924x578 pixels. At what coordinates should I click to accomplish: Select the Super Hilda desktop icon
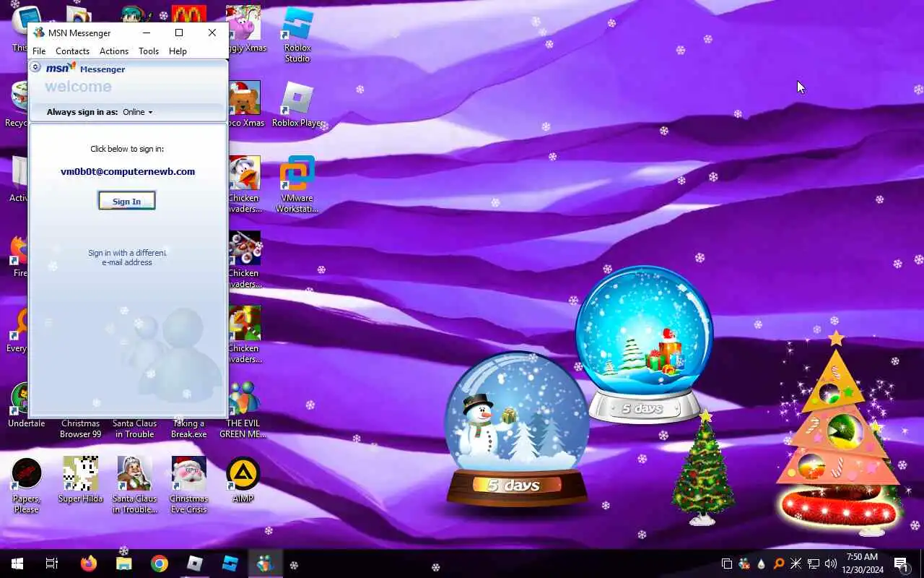(x=80, y=480)
